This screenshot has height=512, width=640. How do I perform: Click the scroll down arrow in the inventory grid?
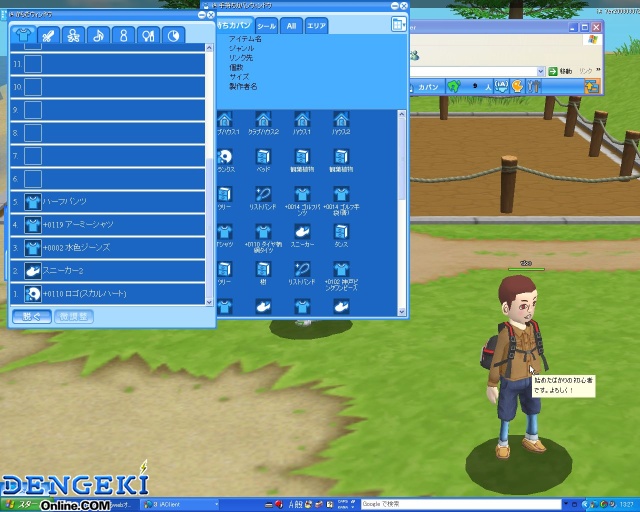click(401, 312)
